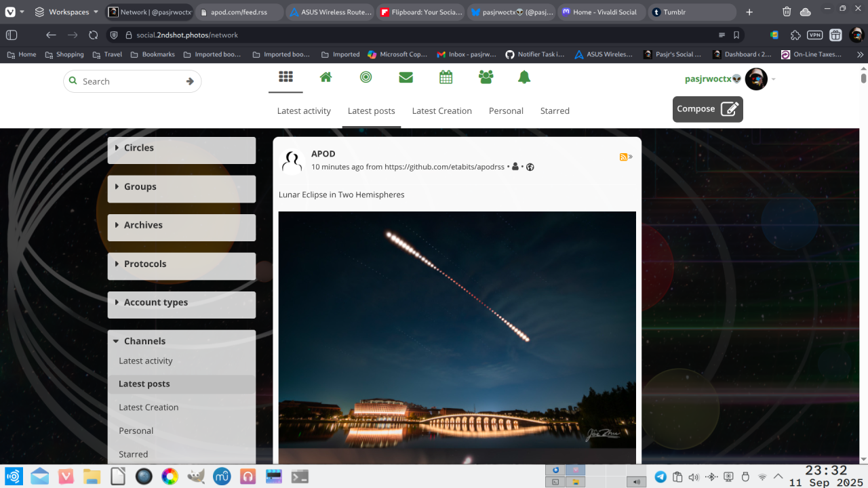Click in the Search input field
The width and height of the screenshot is (868, 488).
(x=130, y=81)
